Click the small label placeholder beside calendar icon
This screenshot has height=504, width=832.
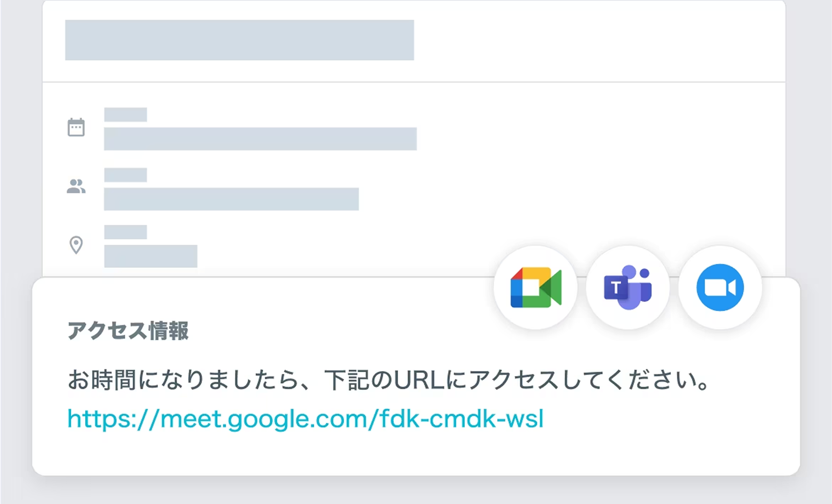coord(125,115)
